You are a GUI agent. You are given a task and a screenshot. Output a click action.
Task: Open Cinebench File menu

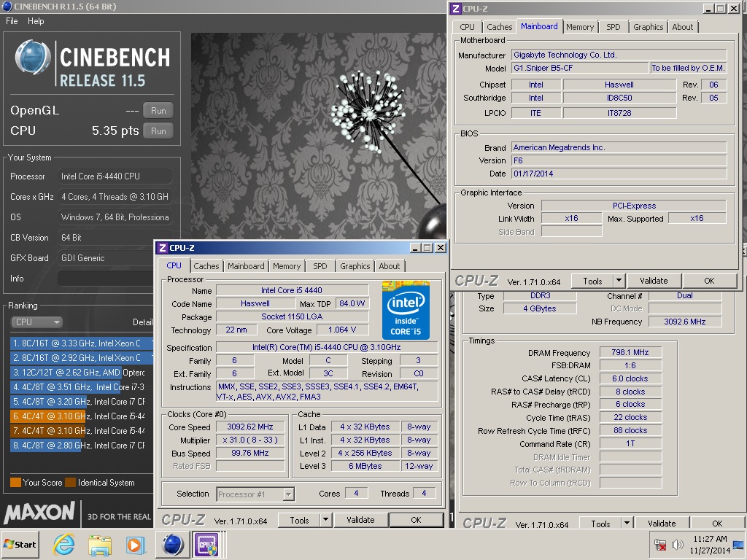[12, 21]
